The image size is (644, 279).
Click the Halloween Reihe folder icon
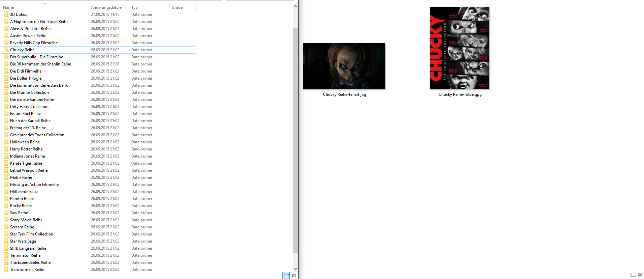[x=6, y=142]
